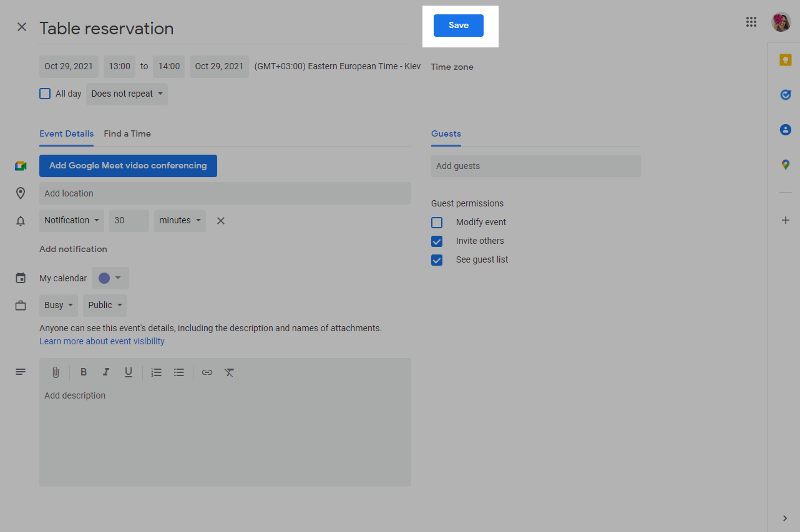Save the Table reservation event
Image resolution: width=800 pixels, height=532 pixels.
[x=458, y=26]
